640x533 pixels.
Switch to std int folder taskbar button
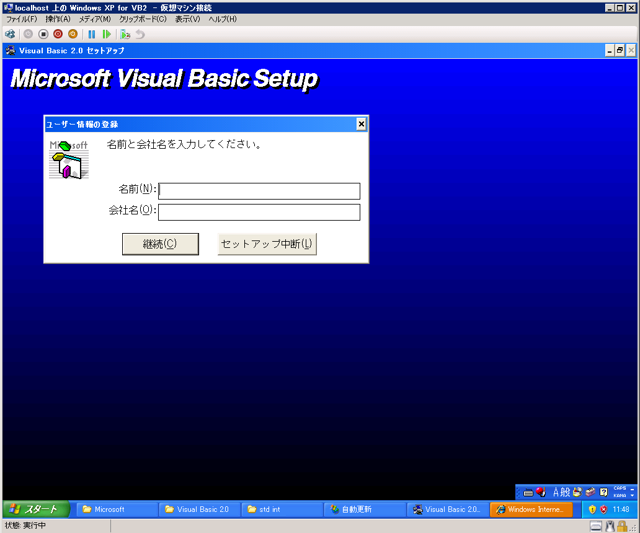click(x=282, y=509)
